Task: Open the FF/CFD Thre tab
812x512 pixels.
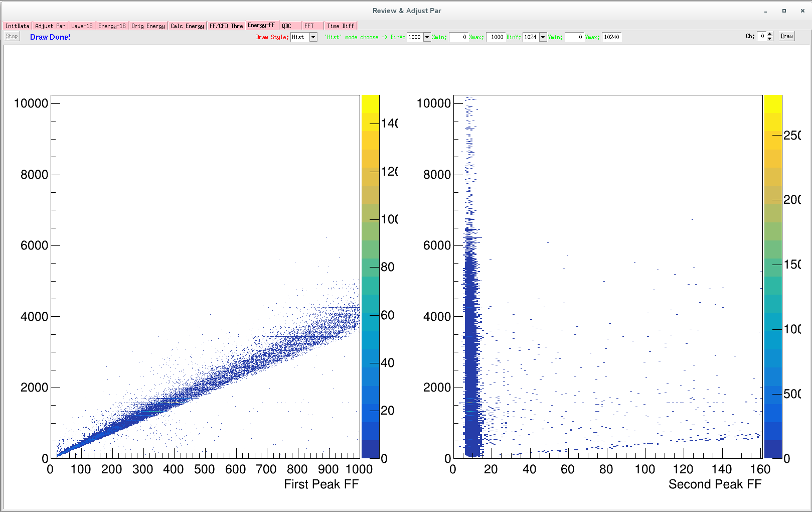Action: pyautogui.click(x=226, y=26)
